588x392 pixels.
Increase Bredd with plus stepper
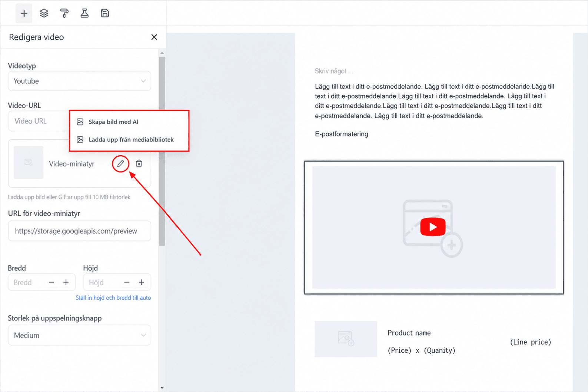[66, 282]
